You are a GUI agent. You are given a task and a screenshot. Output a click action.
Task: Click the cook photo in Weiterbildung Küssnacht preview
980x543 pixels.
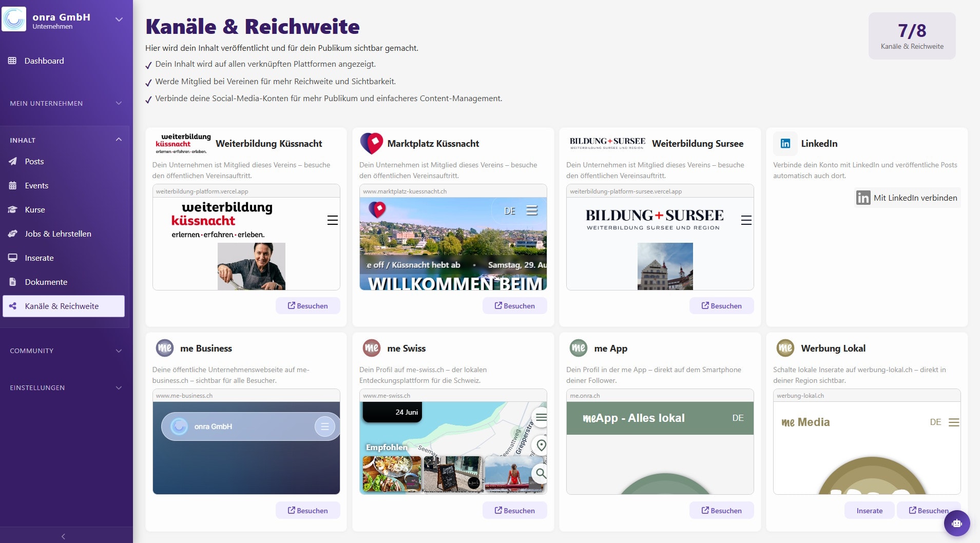point(252,266)
